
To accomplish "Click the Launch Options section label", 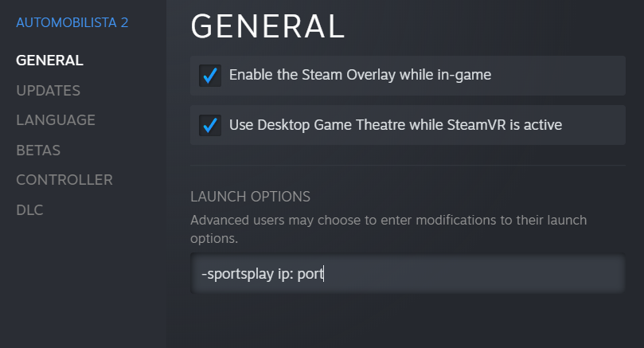I will (x=250, y=196).
